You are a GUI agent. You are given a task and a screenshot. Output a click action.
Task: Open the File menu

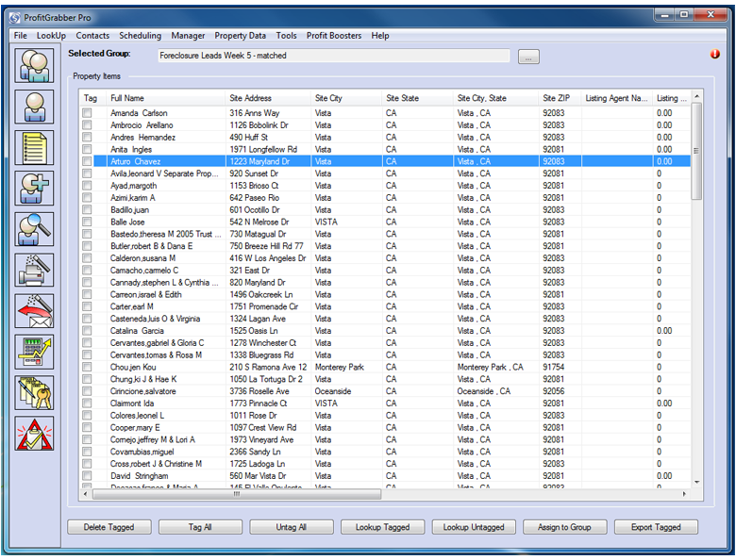pyautogui.click(x=20, y=36)
